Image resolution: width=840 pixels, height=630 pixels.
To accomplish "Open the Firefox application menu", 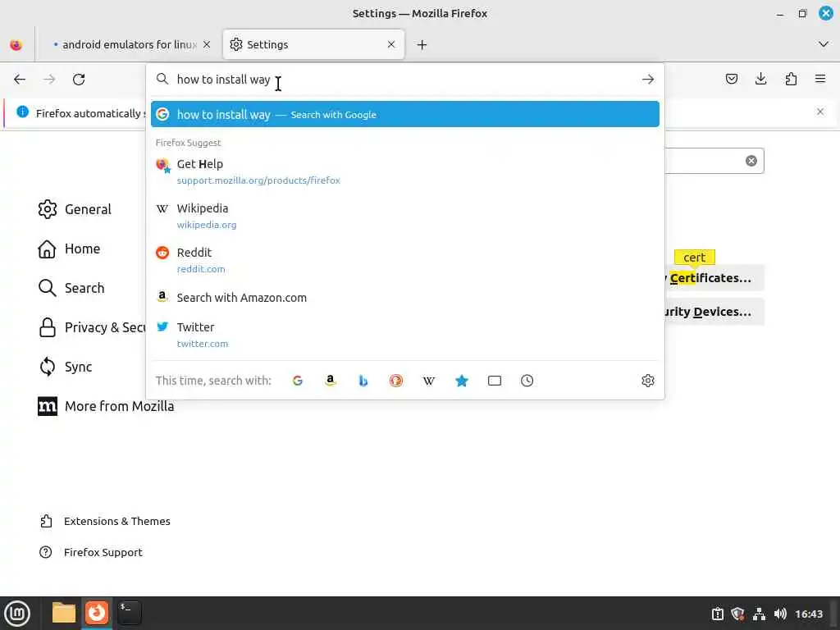I will point(820,80).
